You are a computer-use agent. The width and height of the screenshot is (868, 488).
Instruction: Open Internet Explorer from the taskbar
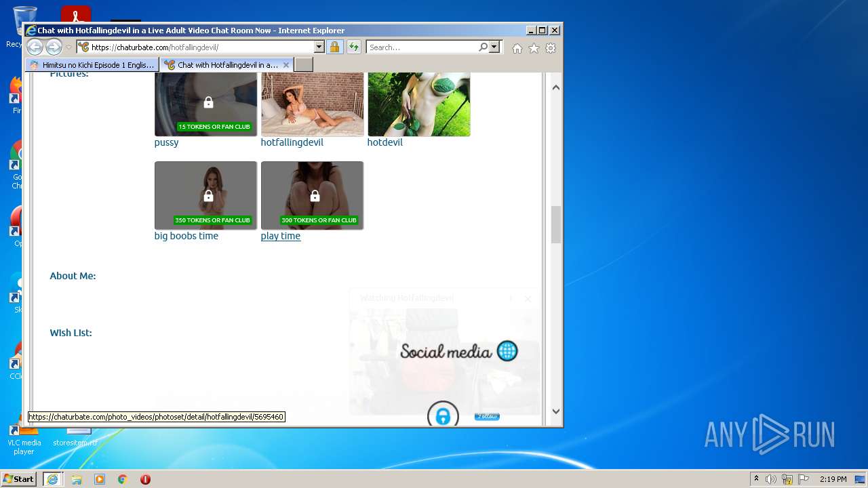click(52, 479)
